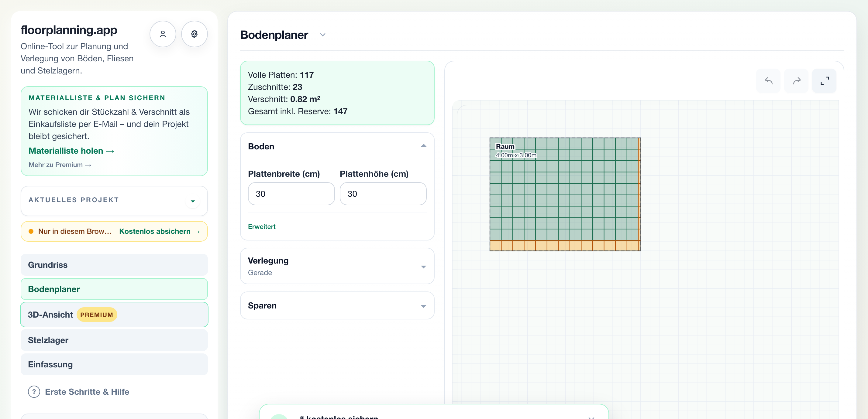Click Materialliste holen link

pyautogui.click(x=71, y=151)
